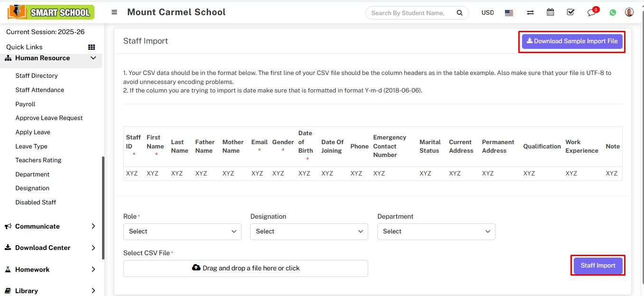Open Quick Links grid icon
This screenshot has width=644, height=296.
coord(92,47)
